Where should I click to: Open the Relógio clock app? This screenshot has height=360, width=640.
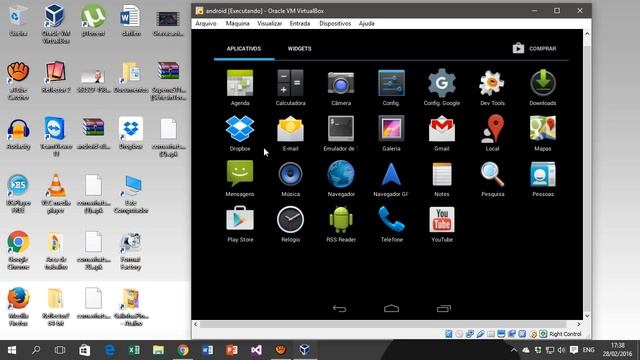[x=290, y=224]
